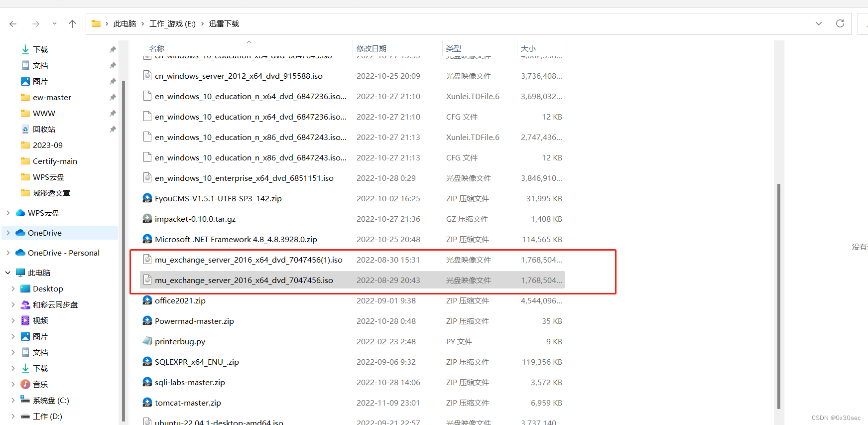Click the Microsoft .NET Framework zip icon
This screenshot has height=425, width=868.
click(x=147, y=239)
